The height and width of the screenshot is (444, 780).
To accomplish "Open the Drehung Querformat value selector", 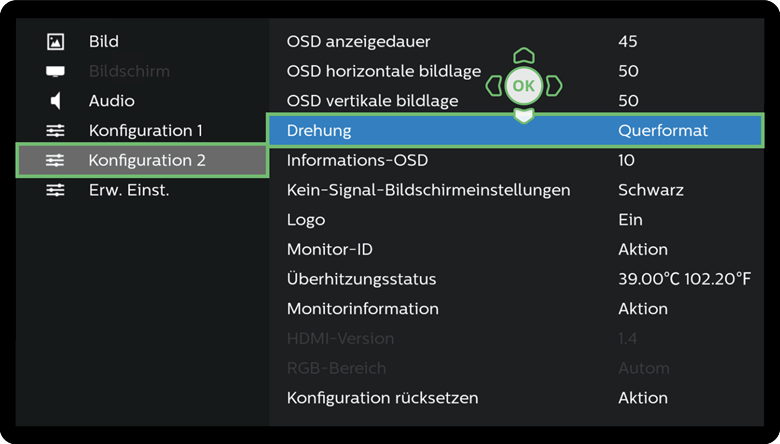I will coord(662,131).
